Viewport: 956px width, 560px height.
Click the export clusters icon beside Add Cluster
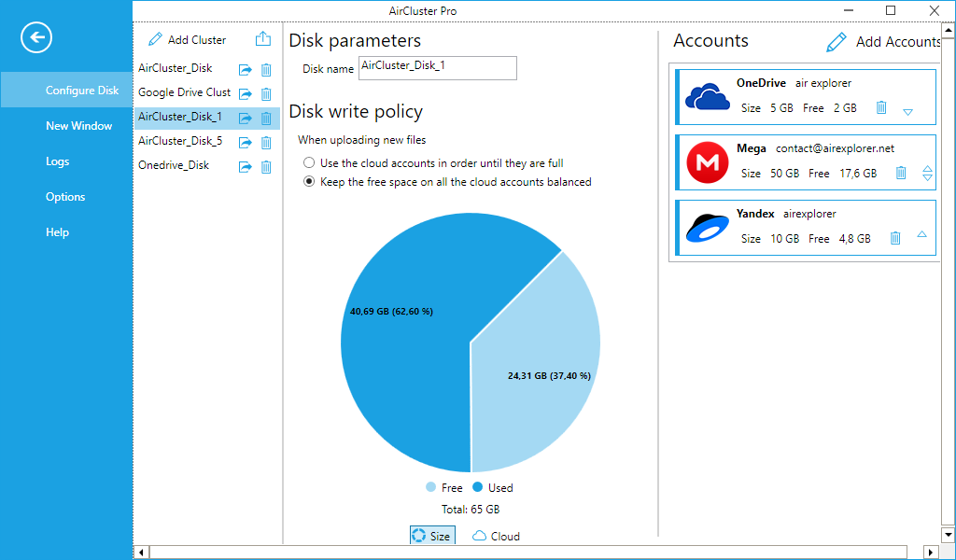click(x=262, y=39)
